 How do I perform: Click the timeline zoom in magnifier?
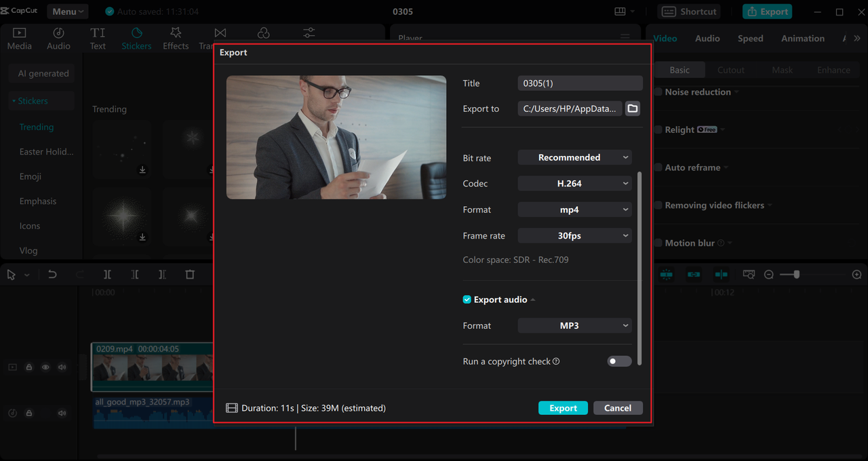856,275
